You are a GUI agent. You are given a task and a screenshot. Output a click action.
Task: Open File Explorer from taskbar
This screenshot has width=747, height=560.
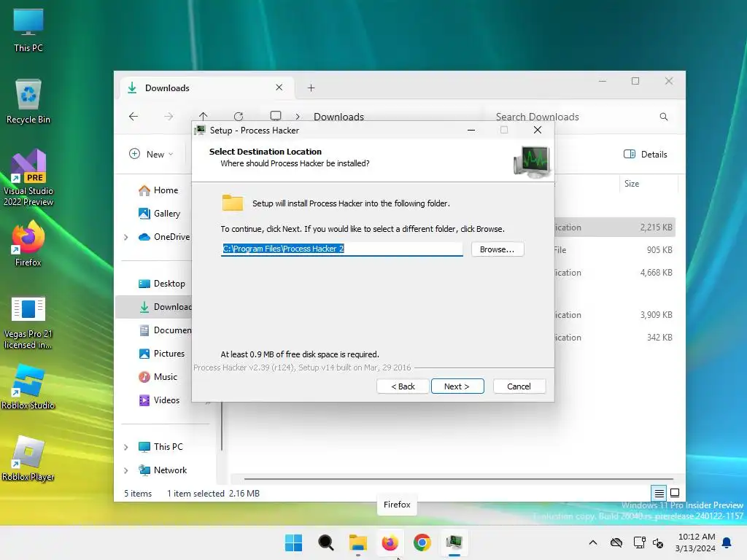click(x=357, y=542)
